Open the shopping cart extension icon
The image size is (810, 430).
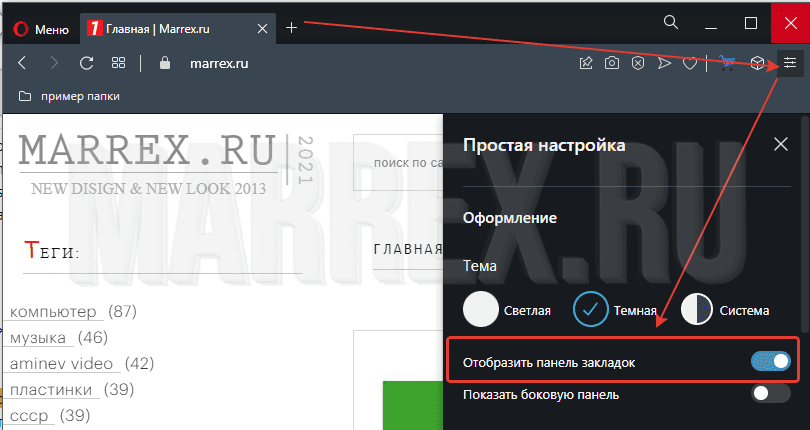coord(727,63)
